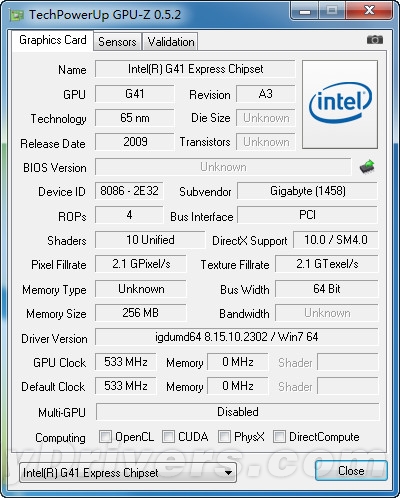Click Shaders field 10 Unified
This screenshot has width=400, height=498.
click(x=150, y=240)
